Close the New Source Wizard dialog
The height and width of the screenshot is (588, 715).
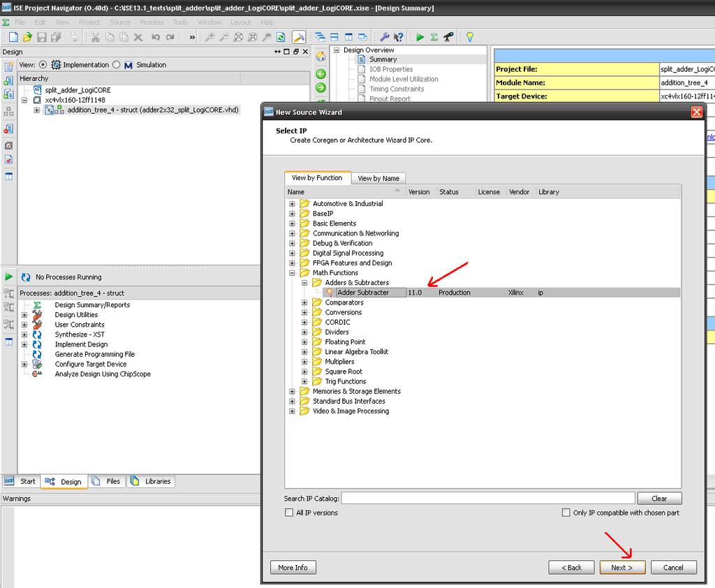(x=696, y=112)
